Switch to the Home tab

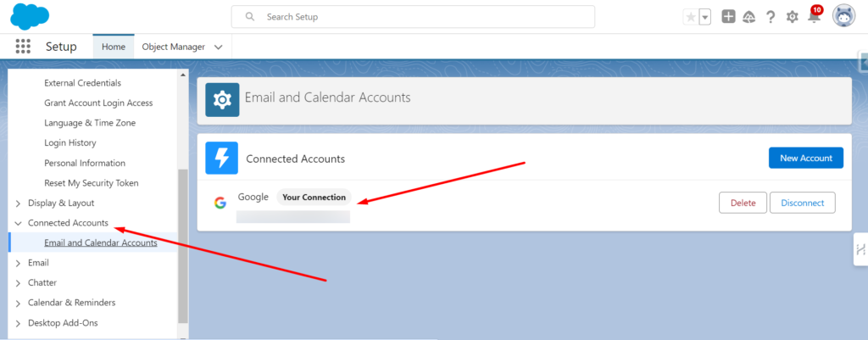tap(114, 47)
